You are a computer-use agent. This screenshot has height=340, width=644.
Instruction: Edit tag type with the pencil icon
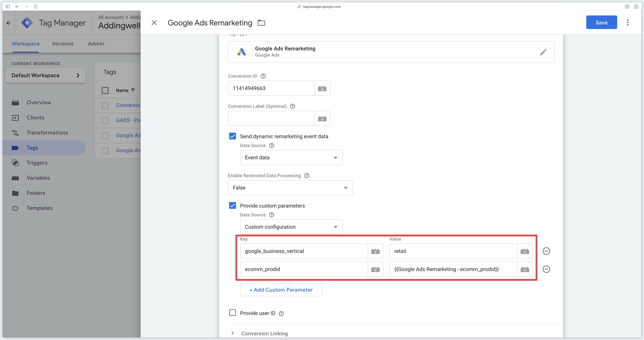click(543, 52)
